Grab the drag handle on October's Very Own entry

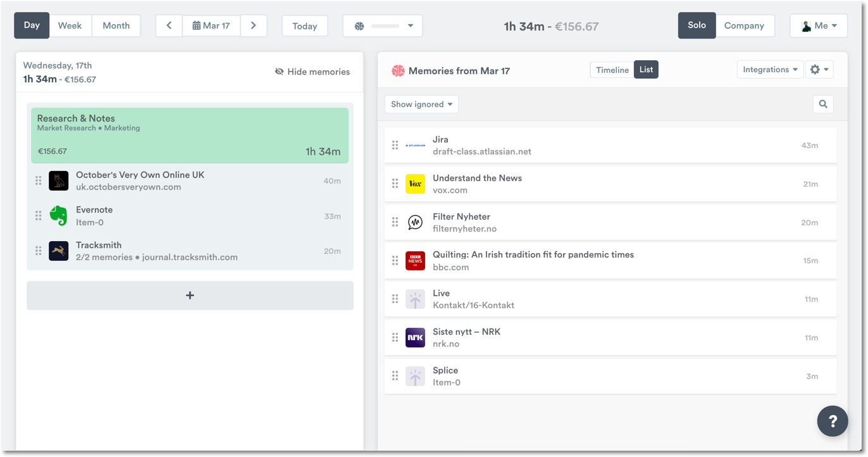pos(39,180)
